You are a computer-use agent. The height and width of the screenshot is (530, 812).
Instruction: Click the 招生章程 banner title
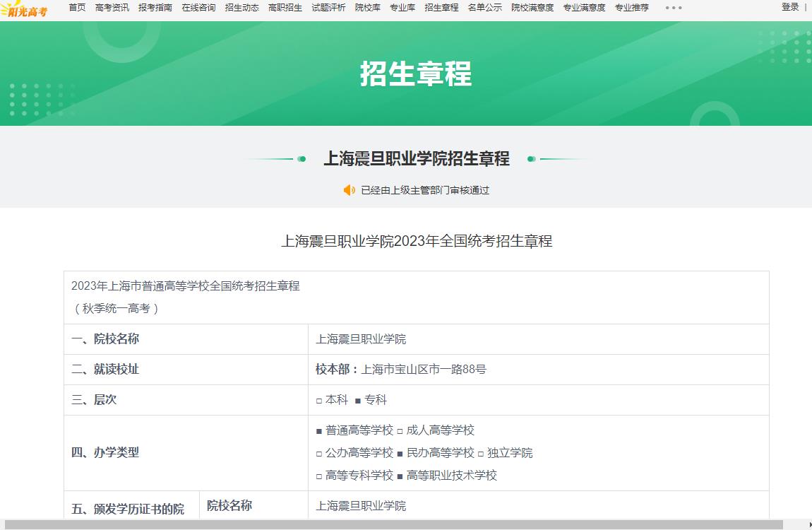click(416, 73)
